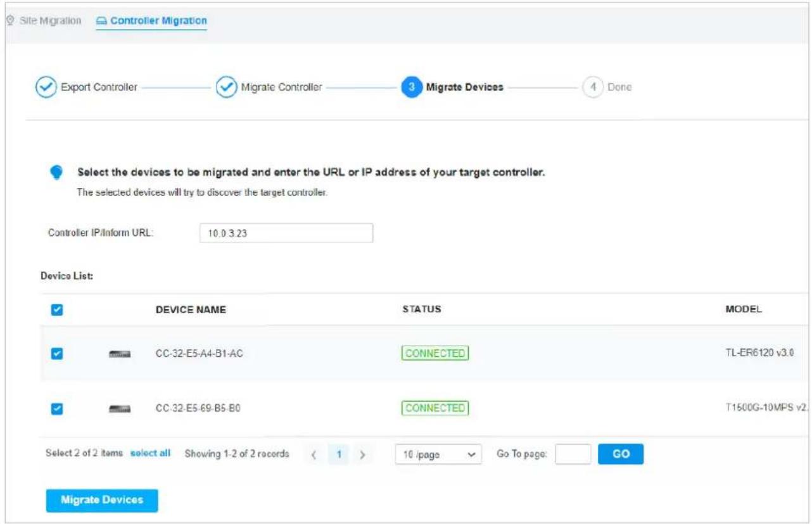Open the 10 /page dropdown
The width and height of the screenshot is (812, 524).
pos(438,454)
